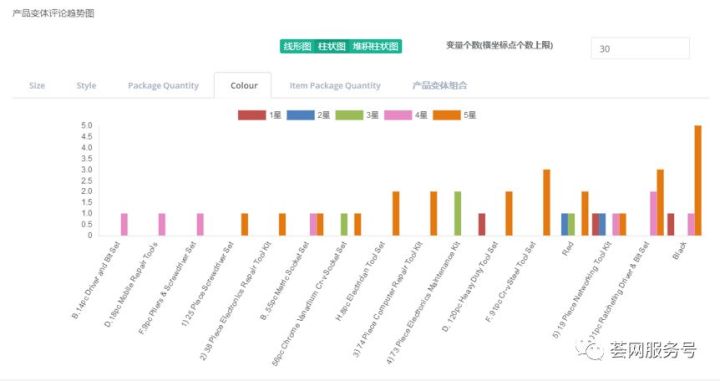Click the blue bar above Red label
This screenshot has width=720, height=381.
pyautogui.click(x=564, y=224)
